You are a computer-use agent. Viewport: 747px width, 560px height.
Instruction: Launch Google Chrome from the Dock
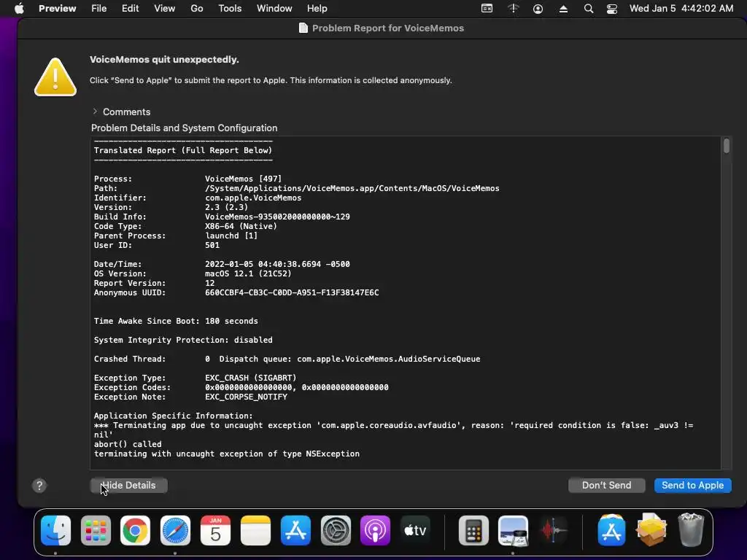[x=135, y=530]
